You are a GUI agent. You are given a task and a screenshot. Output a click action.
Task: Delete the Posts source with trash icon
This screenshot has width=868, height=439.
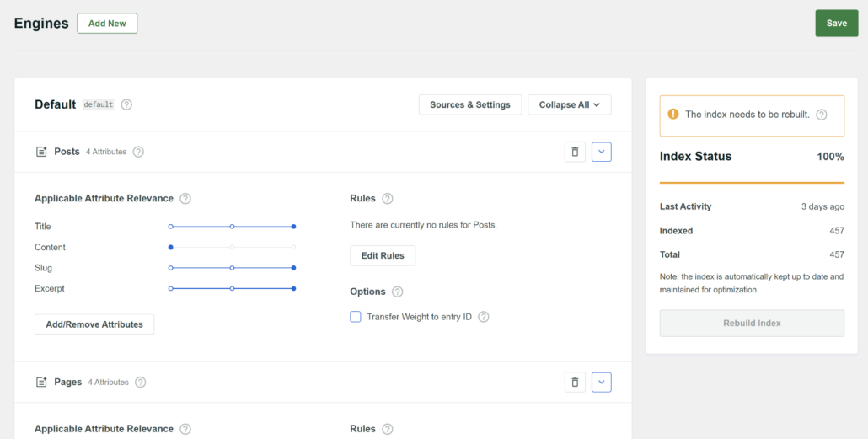(x=576, y=152)
